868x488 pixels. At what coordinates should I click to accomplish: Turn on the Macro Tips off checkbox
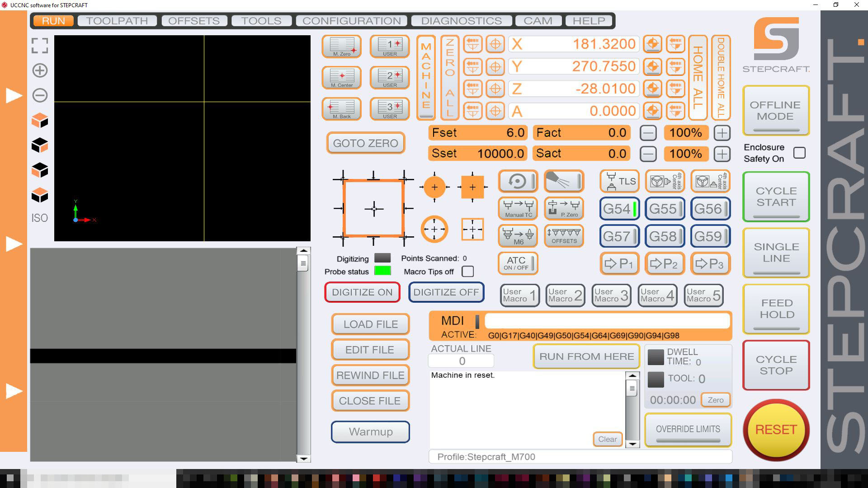tap(468, 271)
